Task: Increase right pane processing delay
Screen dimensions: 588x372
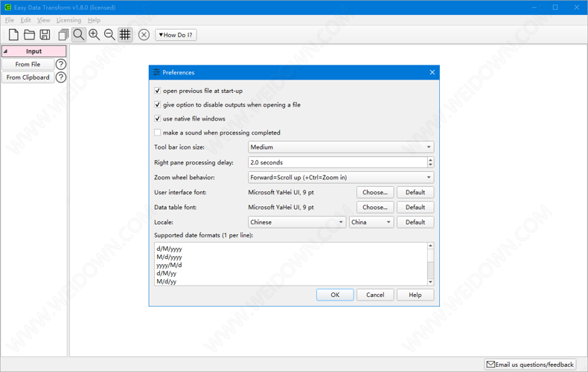Action: point(430,160)
